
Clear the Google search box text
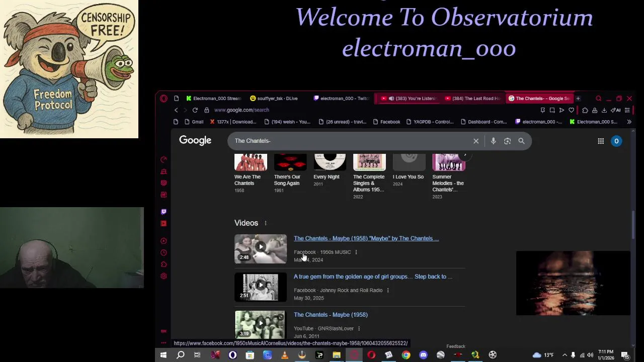pos(476,141)
